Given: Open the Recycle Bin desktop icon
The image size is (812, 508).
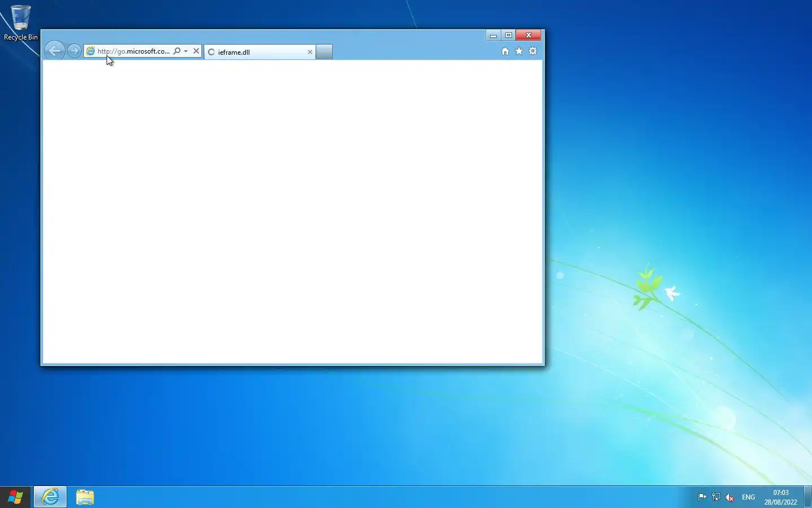Looking at the screenshot, I should (x=21, y=23).
